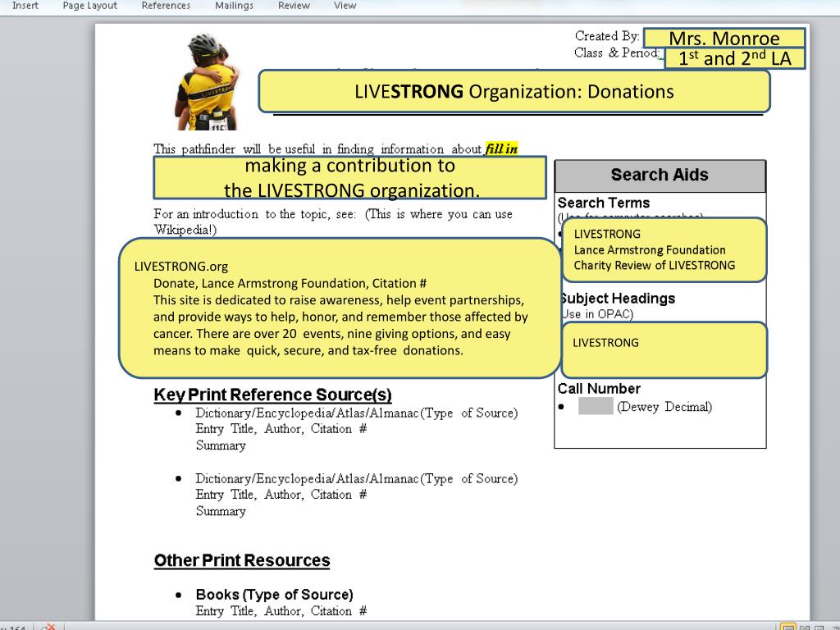Open the Insert ribbon tab
Image resolution: width=840 pixels, height=630 pixels.
point(25,6)
